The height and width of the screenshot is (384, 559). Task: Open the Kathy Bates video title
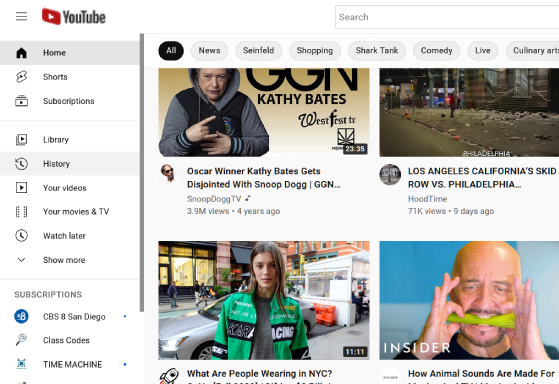coord(263,178)
